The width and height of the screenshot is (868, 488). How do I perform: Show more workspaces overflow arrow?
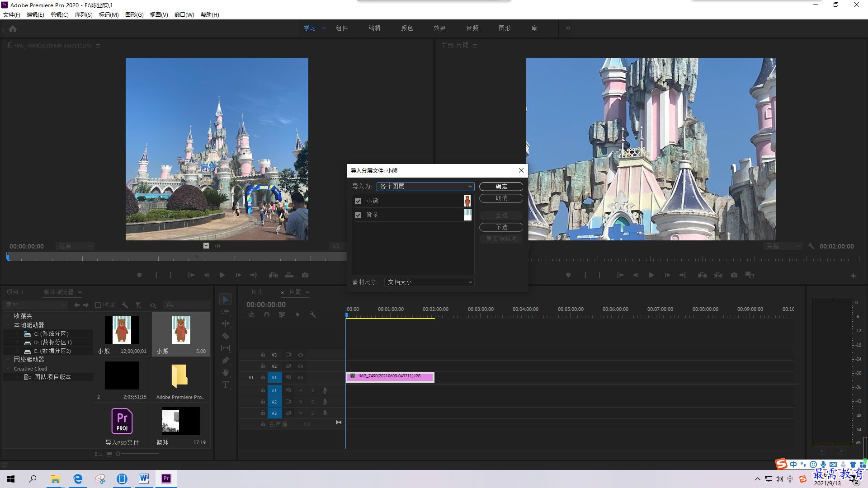[568, 28]
